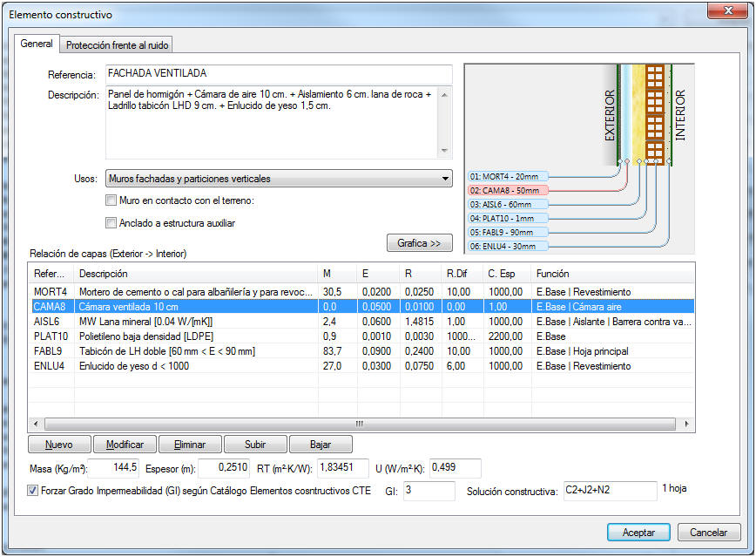Enable Muro en contacto con el terreno
756x557 pixels.
111,200
